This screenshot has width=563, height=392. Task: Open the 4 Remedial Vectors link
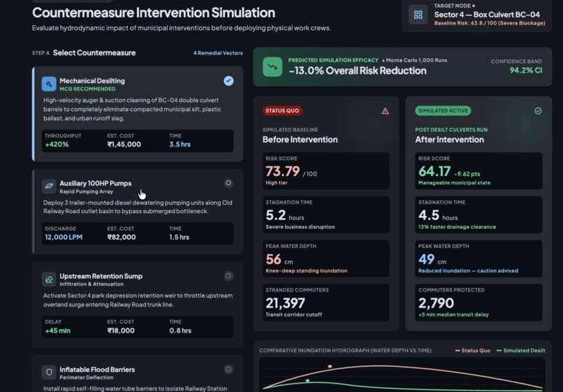click(218, 53)
